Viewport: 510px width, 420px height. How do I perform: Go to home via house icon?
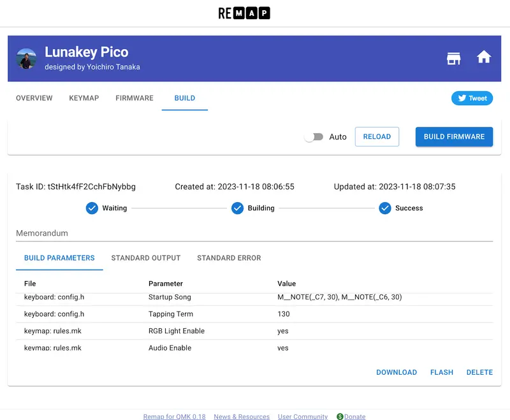(x=484, y=58)
